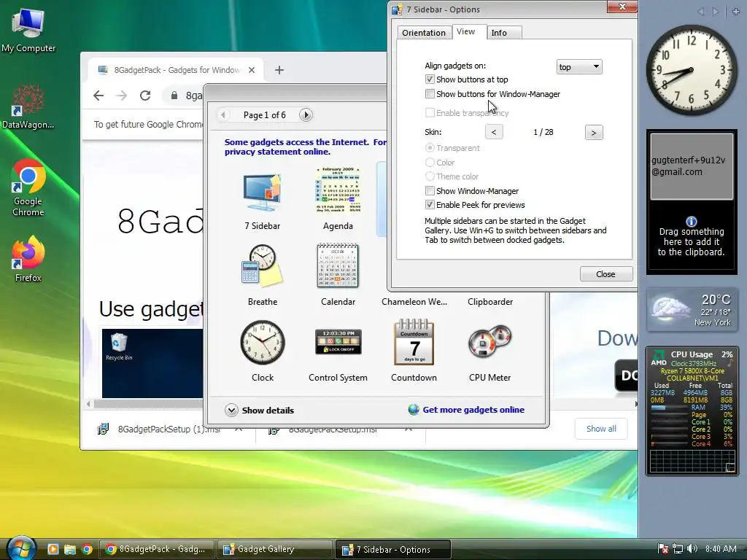The height and width of the screenshot is (560, 747).
Task: Select the CPU Meter gadget icon
Action: (489, 341)
